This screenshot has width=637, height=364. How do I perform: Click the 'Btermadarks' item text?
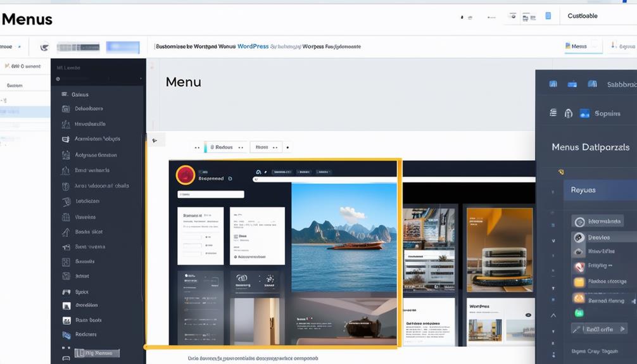click(604, 222)
